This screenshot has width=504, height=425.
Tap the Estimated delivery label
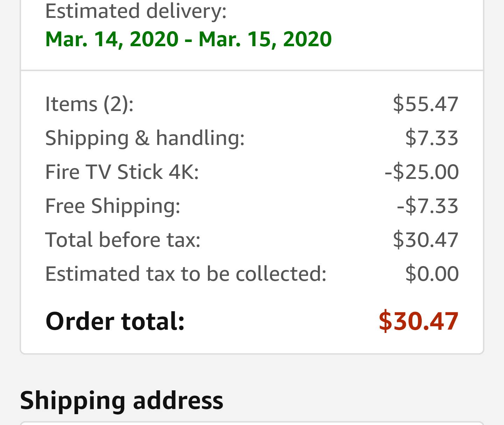click(x=136, y=11)
